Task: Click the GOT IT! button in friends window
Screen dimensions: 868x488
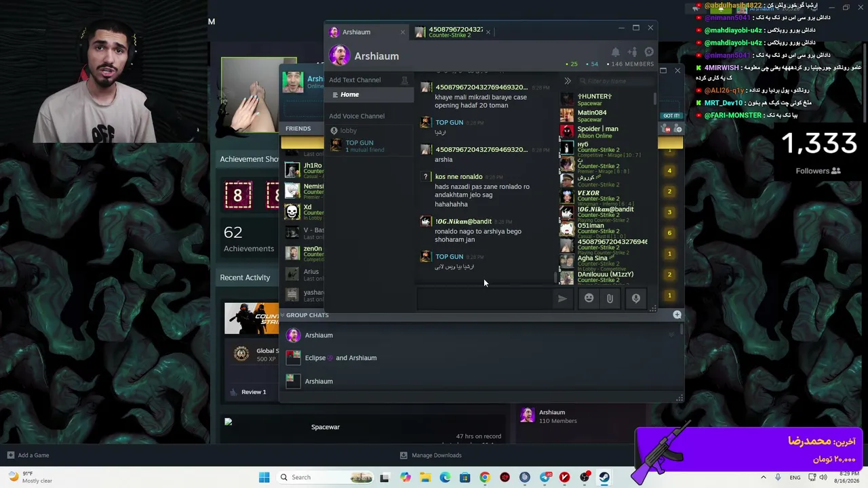Action: click(x=671, y=116)
